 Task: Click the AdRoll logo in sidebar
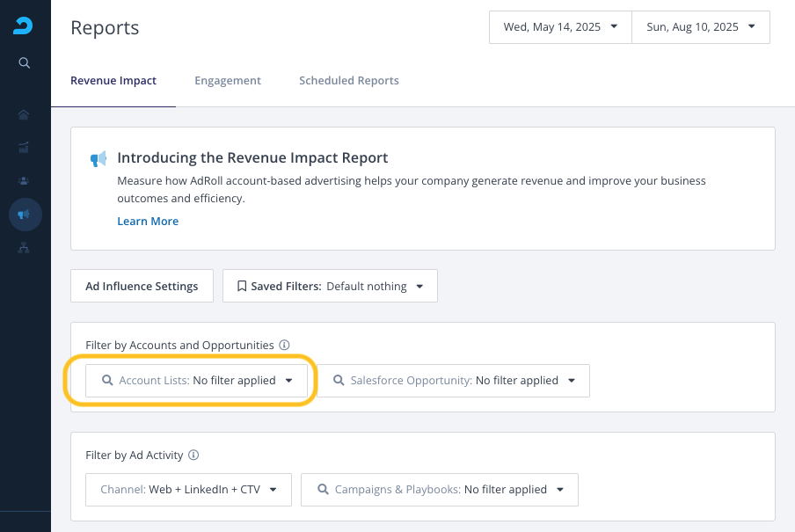[24, 26]
